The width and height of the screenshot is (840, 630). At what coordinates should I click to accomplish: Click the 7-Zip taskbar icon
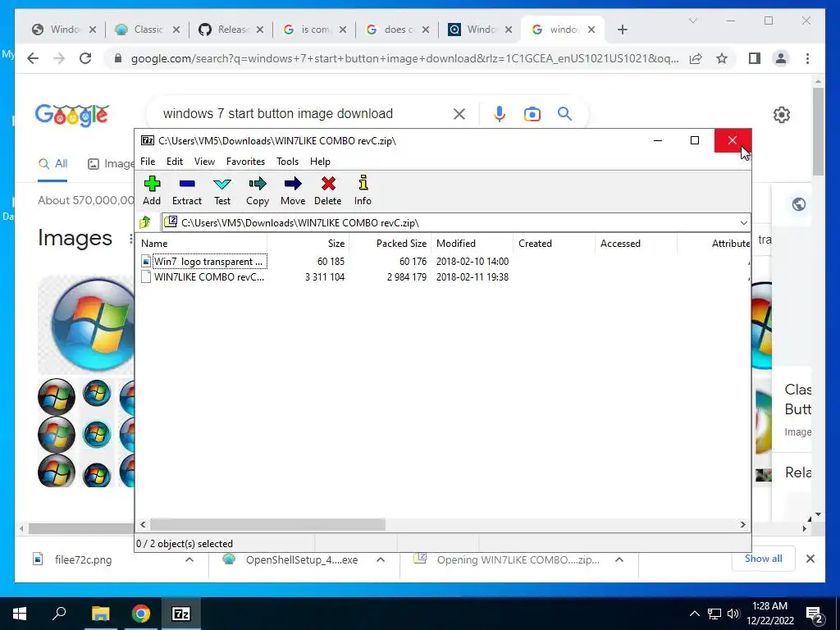click(181, 614)
